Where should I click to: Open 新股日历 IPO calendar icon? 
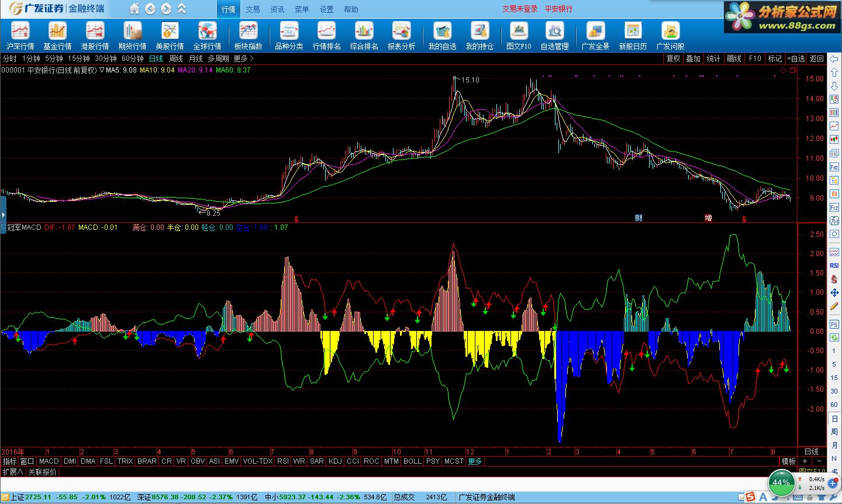633,36
